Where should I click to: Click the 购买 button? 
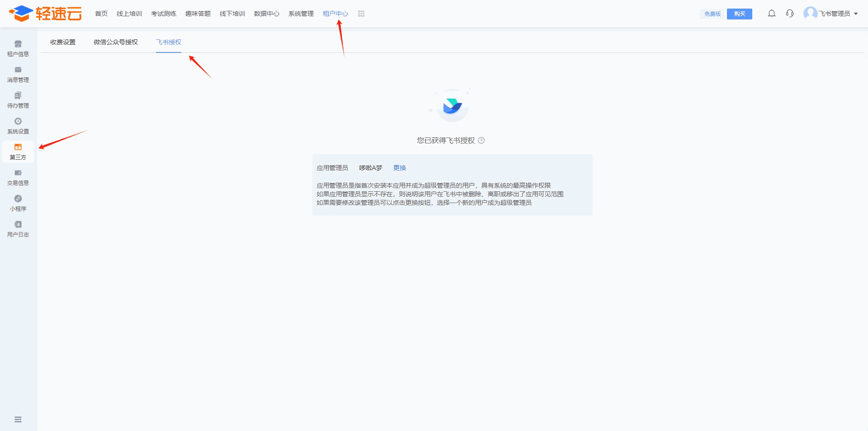739,14
